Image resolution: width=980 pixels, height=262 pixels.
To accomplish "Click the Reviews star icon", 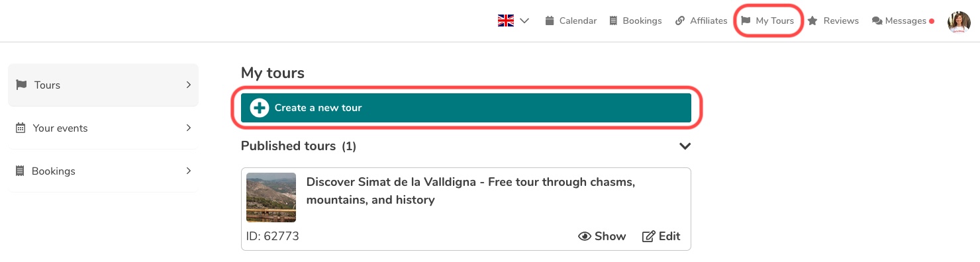I will click(x=812, y=21).
